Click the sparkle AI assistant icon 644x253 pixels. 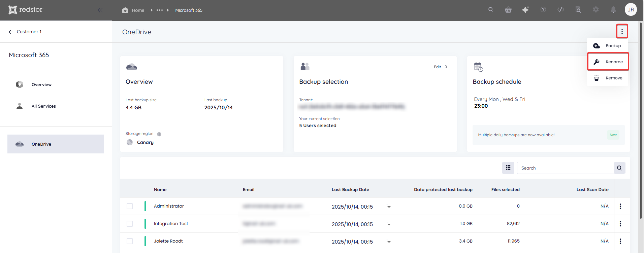(525, 10)
